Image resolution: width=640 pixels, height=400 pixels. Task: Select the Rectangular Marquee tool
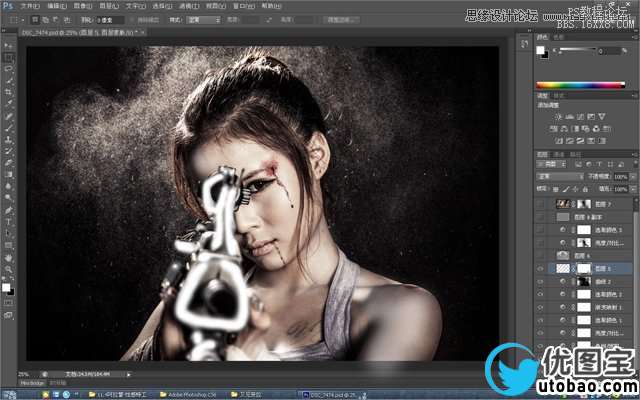(x=9, y=58)
